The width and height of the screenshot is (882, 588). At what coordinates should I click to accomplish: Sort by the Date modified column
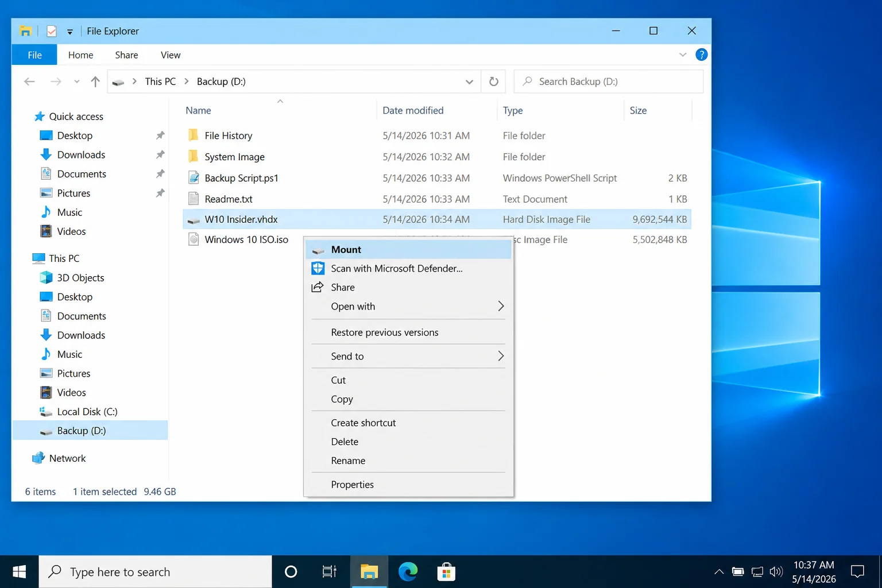pos(413,110)
